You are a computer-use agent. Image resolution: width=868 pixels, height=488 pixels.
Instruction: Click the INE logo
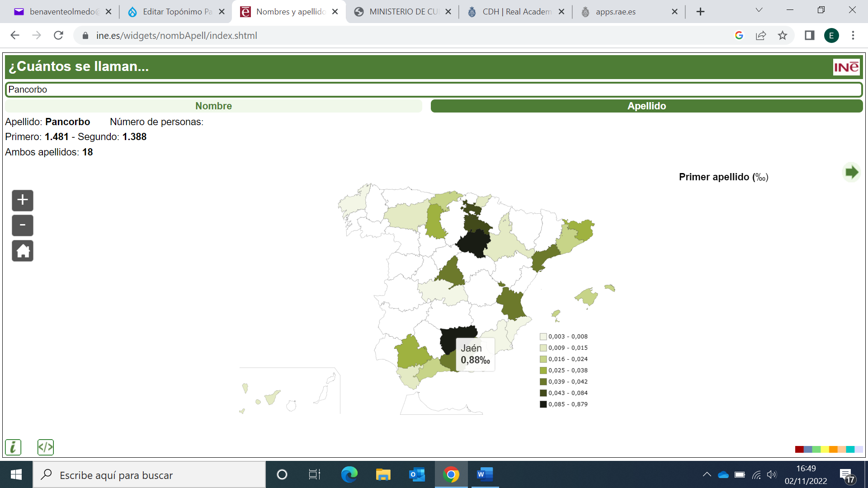(x=846, y=67)
